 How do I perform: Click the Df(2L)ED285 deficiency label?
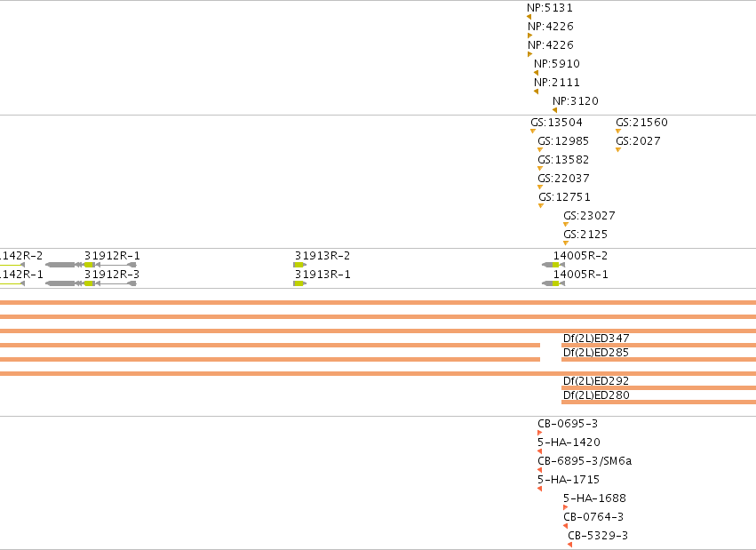[596, 353]
